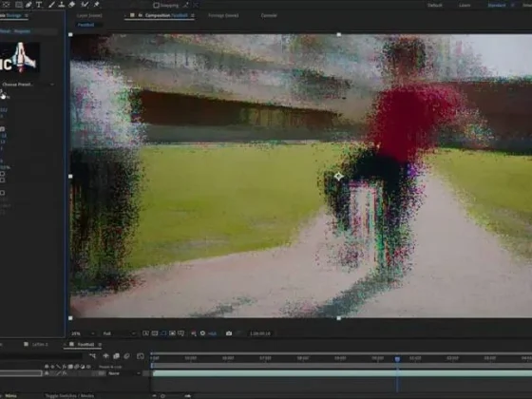532x399 pixels.
Task: Switch to the Default workspace
Action: tap(435, 5)
